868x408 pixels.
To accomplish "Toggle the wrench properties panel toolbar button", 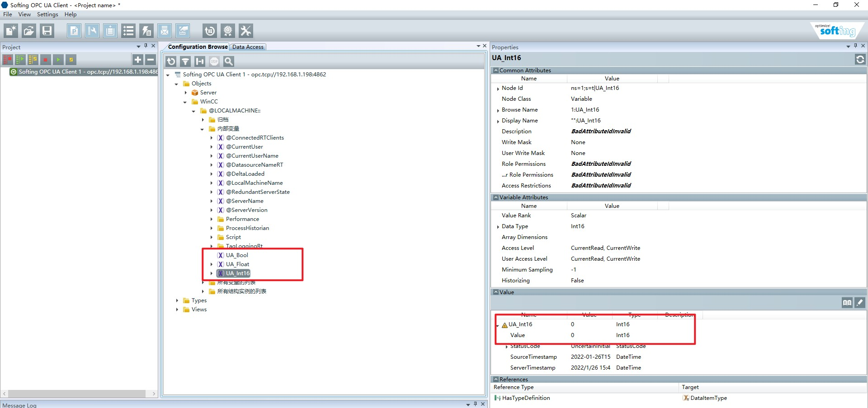I will point(92,31).
